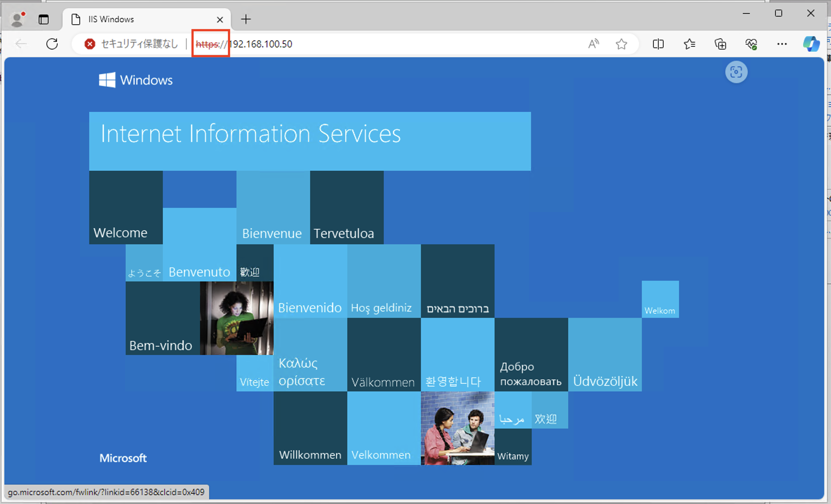Click the 欢迎 tile
The width and height of the screenshot is (831, 504).
point(550,410)
